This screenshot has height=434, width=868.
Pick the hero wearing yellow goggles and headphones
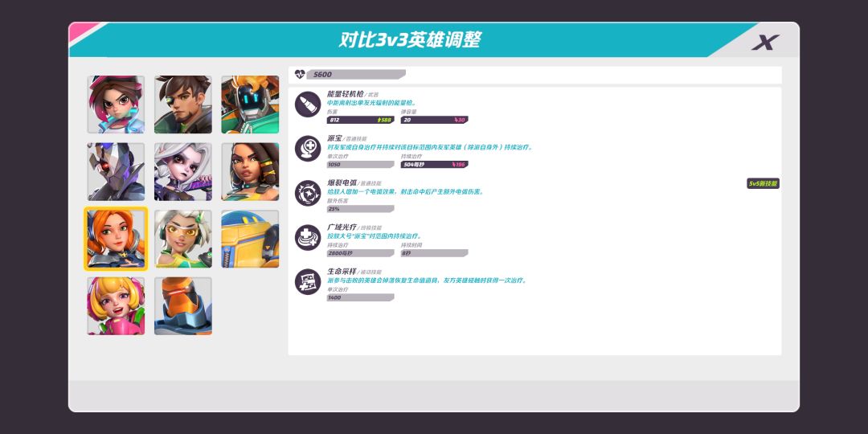tap(182, 239)
